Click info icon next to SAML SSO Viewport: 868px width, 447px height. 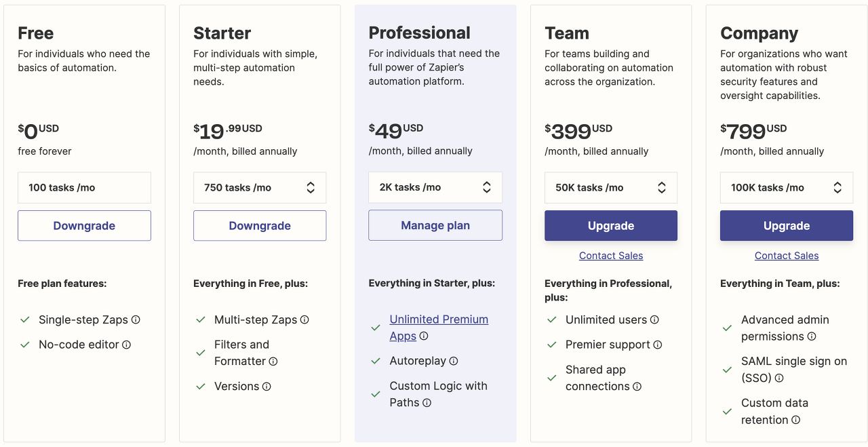point(779,378)
